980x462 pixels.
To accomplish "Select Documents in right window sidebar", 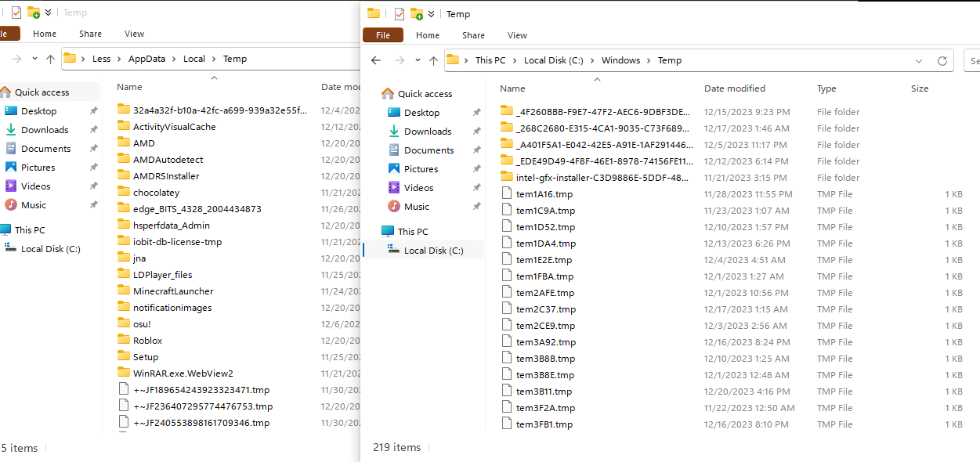I will [x=429, y=150].
